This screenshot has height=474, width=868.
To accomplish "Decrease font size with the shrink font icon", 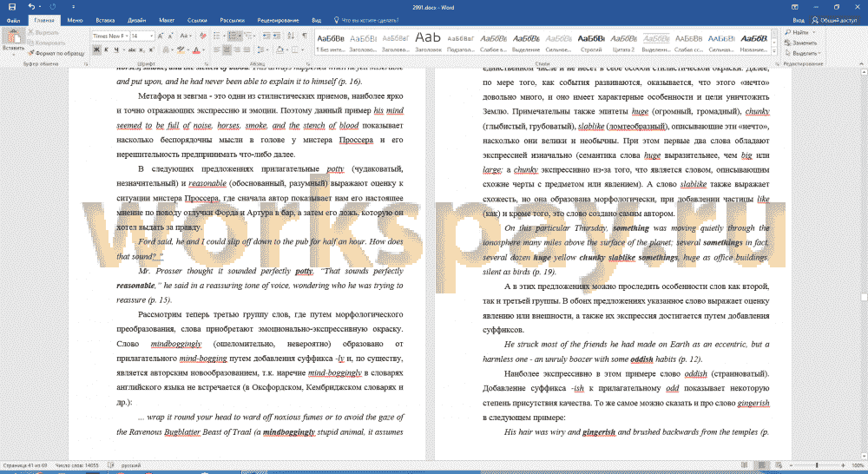I will 171,36.
